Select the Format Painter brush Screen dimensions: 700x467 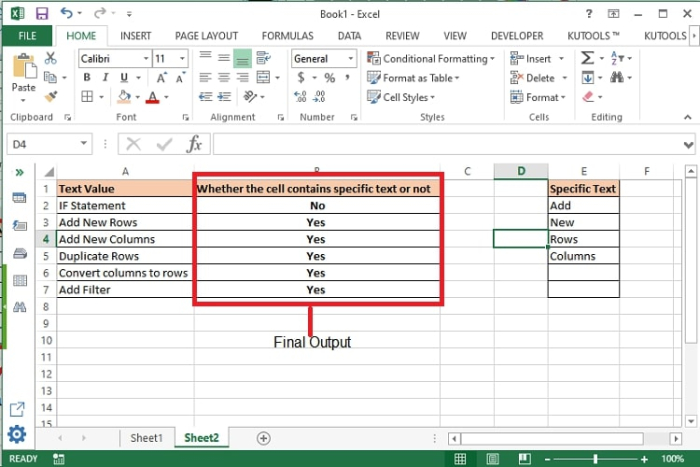pyautogui.click(x=50, y=96)
